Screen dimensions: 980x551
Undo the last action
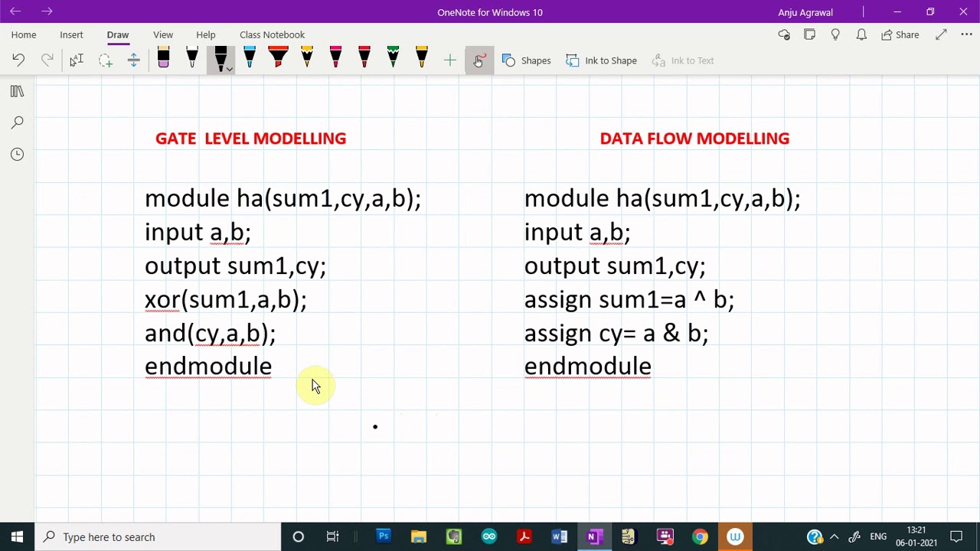tap(18, 60)
